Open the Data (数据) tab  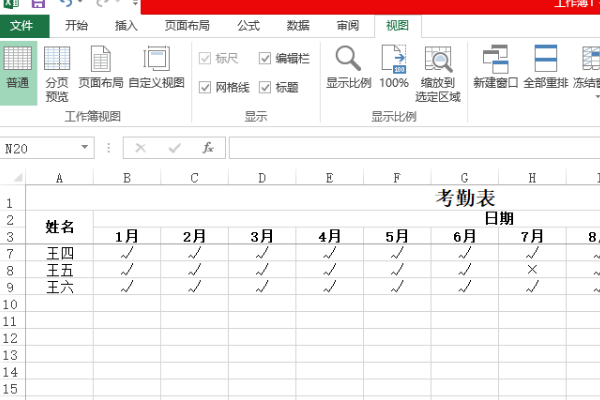(298, 26)
